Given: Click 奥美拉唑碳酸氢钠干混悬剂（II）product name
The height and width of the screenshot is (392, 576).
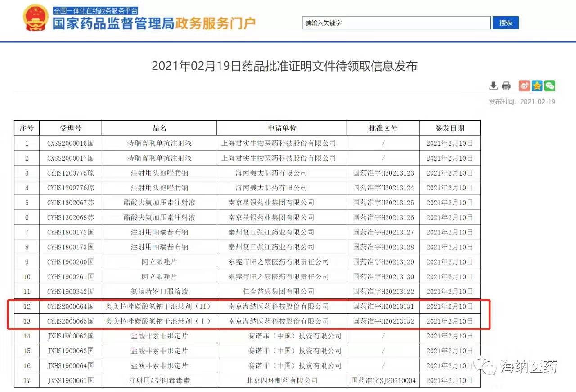Looking at the screenshot, I should tap(159, 306).
